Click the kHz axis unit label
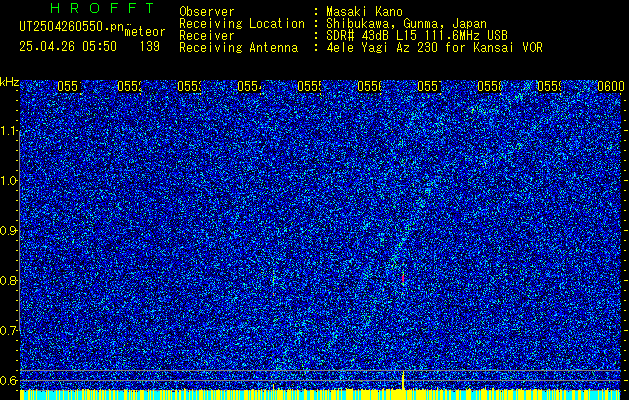629x400 pixels. (x=10, y=83)
